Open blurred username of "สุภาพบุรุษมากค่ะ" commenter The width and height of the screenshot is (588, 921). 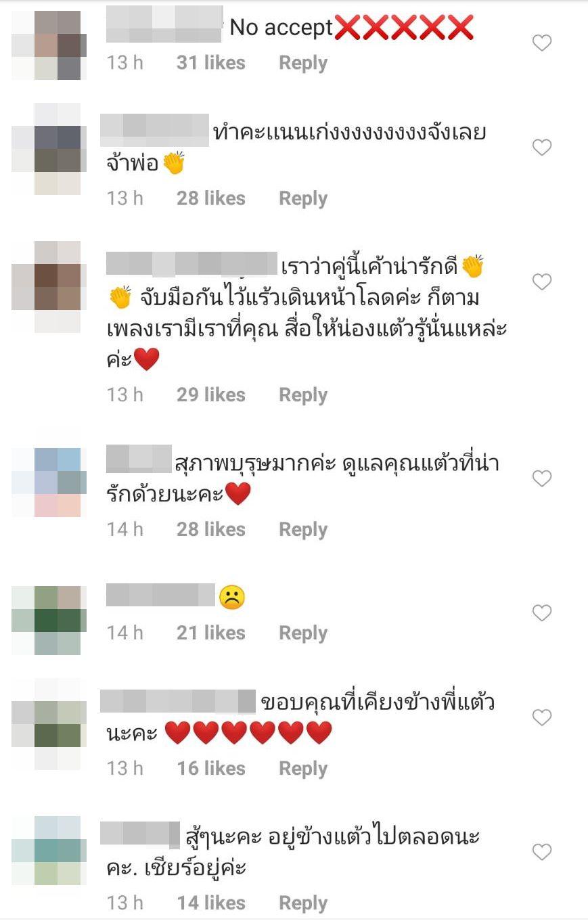pos(139,459)
